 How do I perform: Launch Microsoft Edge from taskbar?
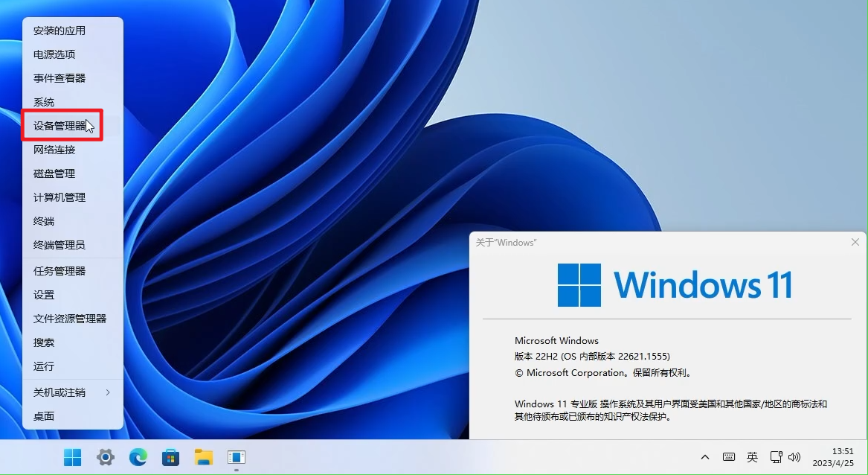tap(138, 457)
